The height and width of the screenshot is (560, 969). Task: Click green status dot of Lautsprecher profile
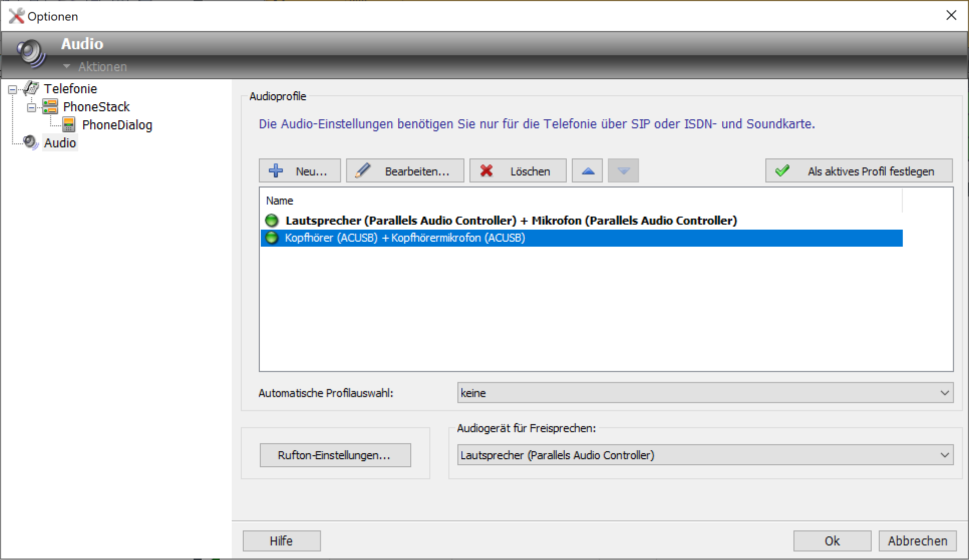pyautogui.click(x=272, y=221)
